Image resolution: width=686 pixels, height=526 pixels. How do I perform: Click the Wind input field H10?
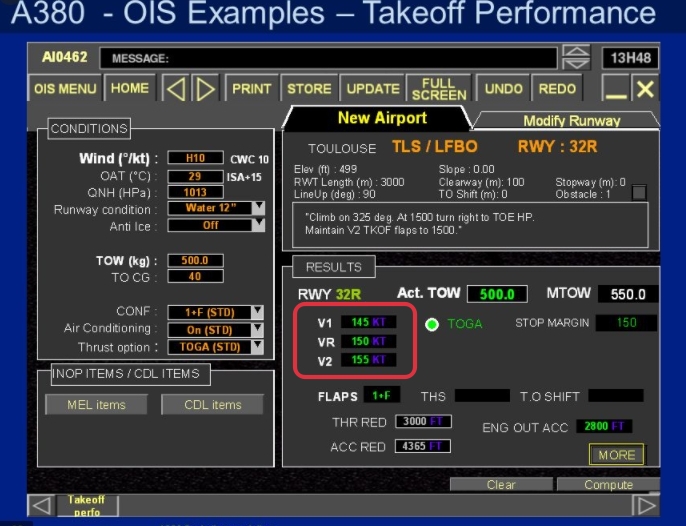click(x=196, y=158)
